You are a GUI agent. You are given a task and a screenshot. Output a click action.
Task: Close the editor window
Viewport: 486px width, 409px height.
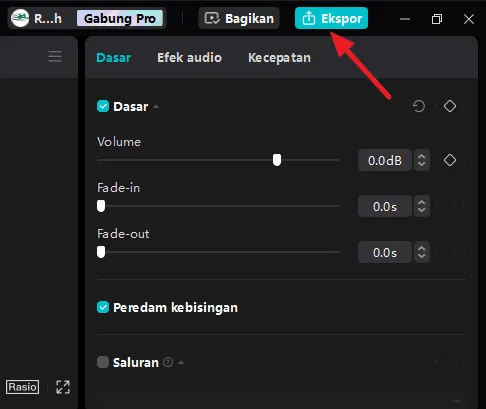469,19
